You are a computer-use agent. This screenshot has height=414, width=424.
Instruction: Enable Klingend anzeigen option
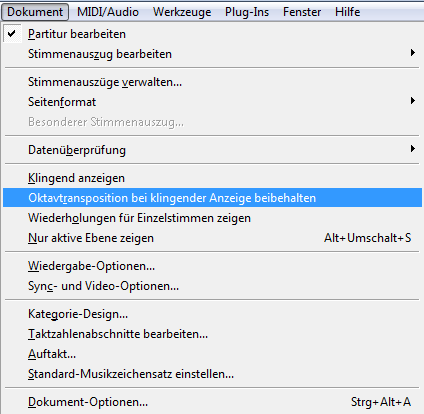pos(212,178)
